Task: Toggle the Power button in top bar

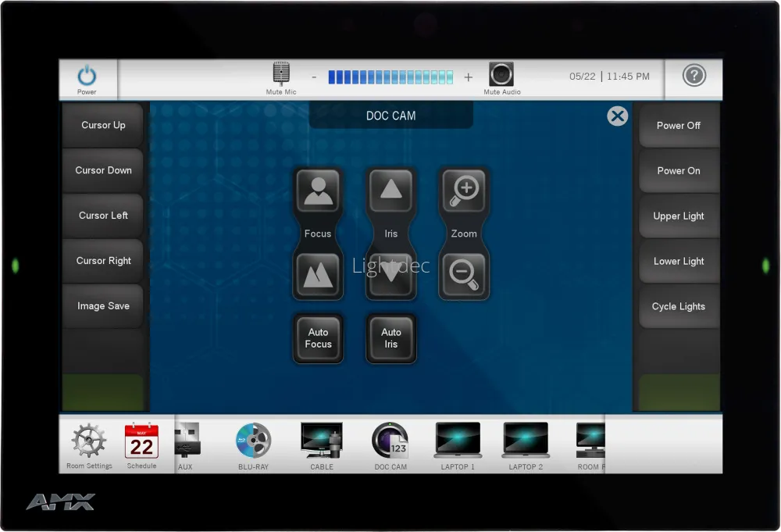Action: (87, 77)
